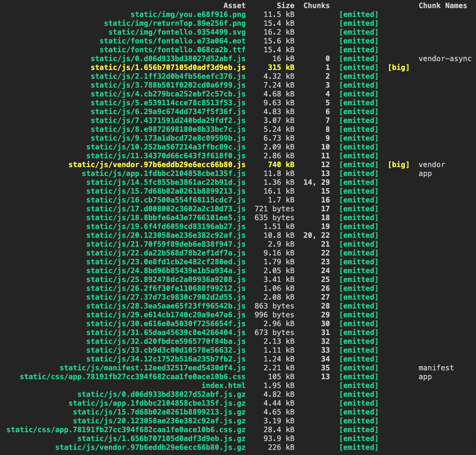Select the returnTop.89e256f.png asset name
This screenshot has width=476, height=455.
175,23
